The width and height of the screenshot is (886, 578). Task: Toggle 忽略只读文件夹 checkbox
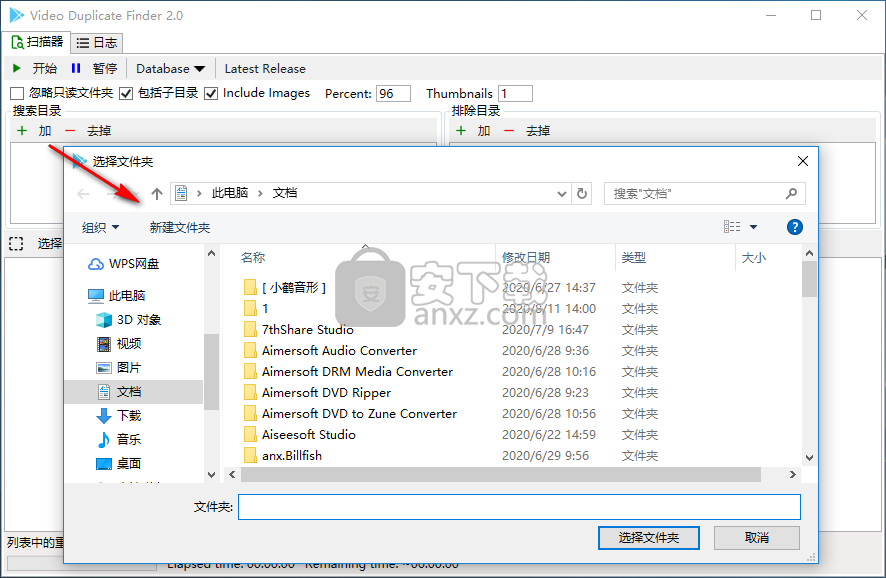tap(17, 93)
